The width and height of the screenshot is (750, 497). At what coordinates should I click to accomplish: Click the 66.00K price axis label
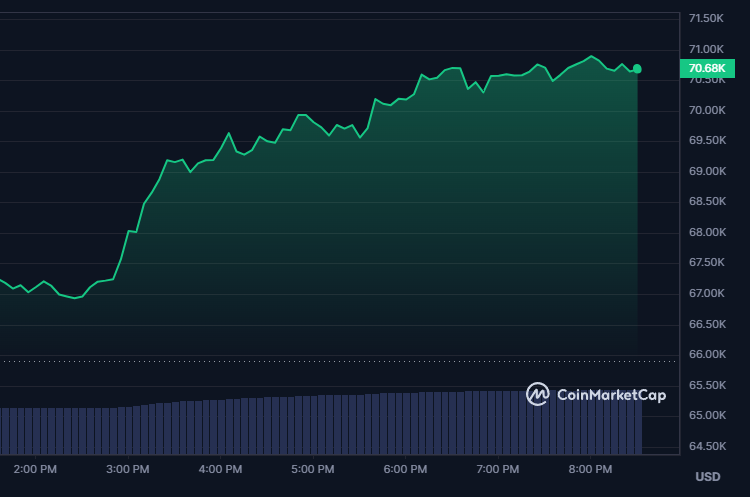pos(706,355)
